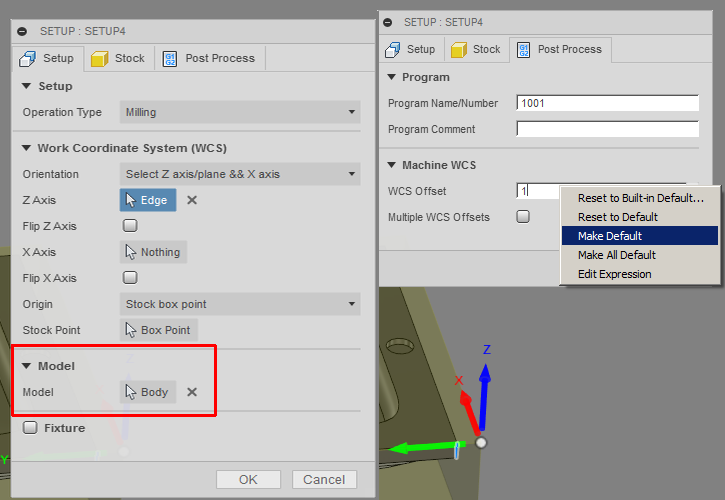Screen dimensions: 725x500
Task: Click the Model Body selection button
Action: pos(148,392)
